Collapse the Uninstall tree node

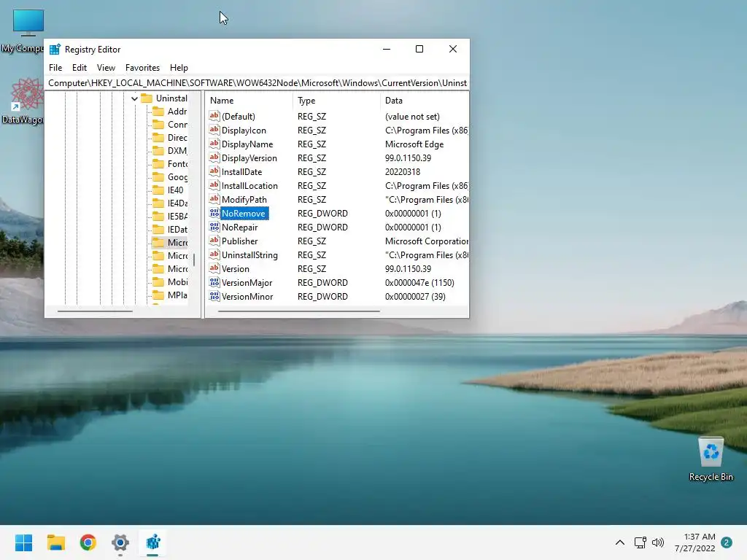click(134, 98)
